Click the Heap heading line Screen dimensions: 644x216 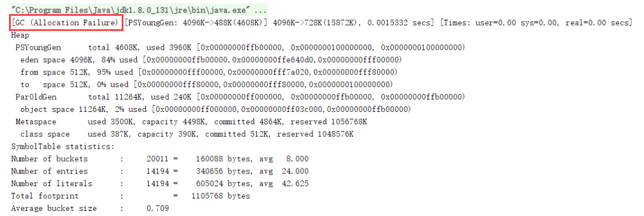pos(20,35)
